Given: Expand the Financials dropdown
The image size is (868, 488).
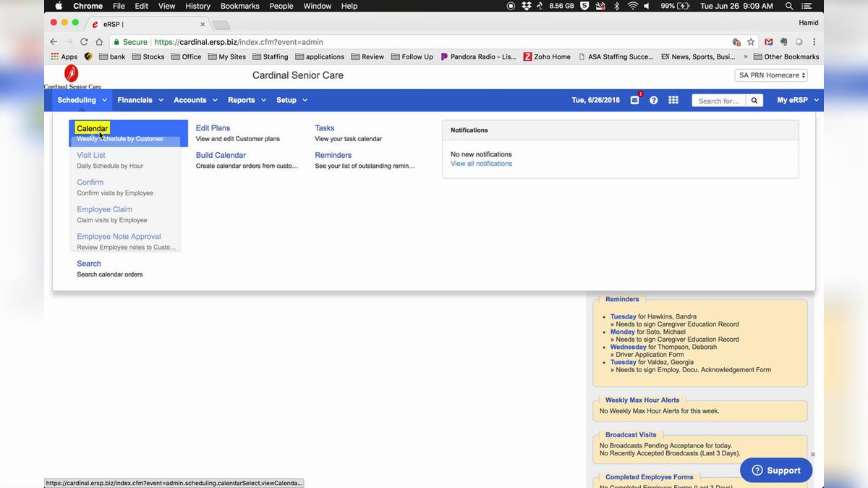Looking at the screenshot, I should [x=140, y=100].
